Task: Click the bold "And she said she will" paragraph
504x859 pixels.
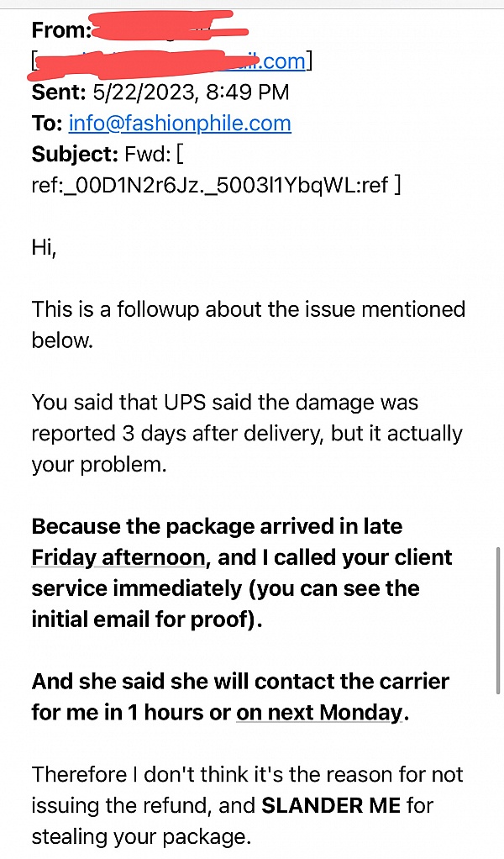Action: click(239, 682)
